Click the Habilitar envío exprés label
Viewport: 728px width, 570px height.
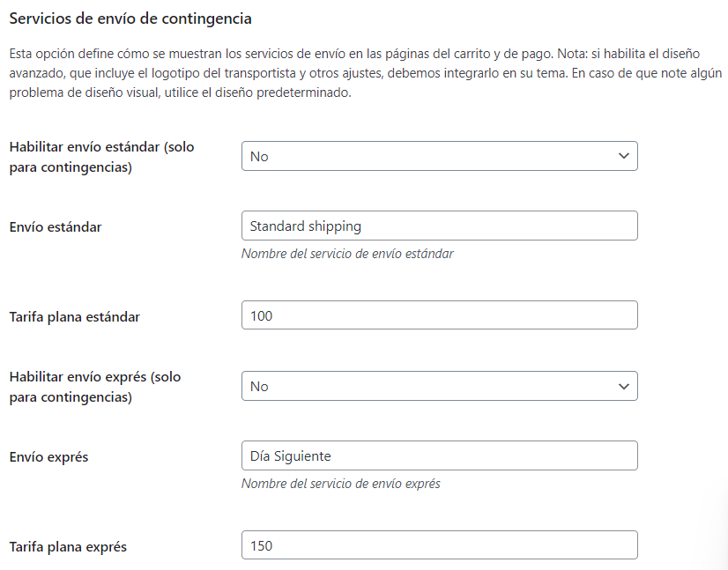[x=94, y=387]
